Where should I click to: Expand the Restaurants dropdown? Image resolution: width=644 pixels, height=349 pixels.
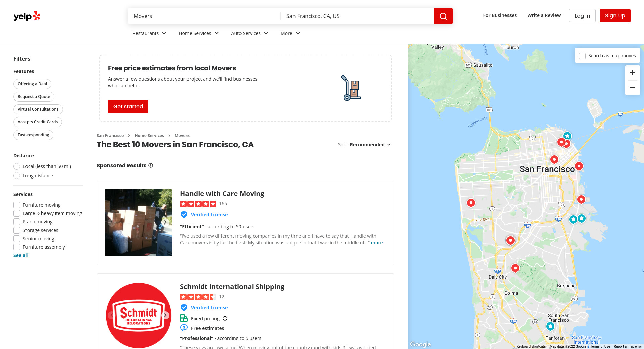coord(149,33)
